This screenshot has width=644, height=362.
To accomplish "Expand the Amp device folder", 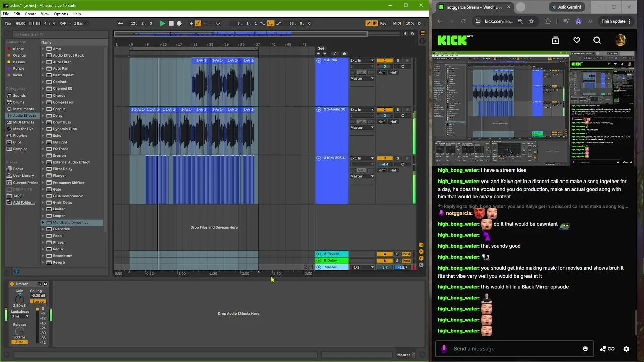I will click(43, 49).
